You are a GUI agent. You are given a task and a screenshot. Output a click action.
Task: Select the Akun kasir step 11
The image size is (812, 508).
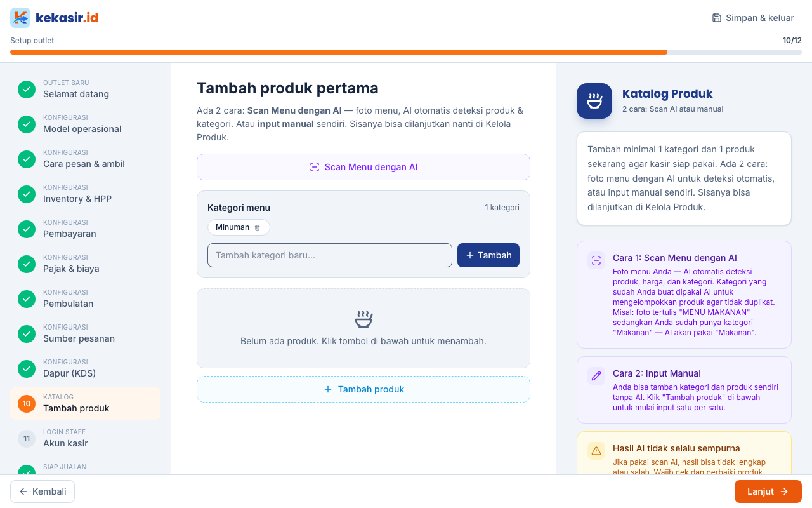click(86, 438)
